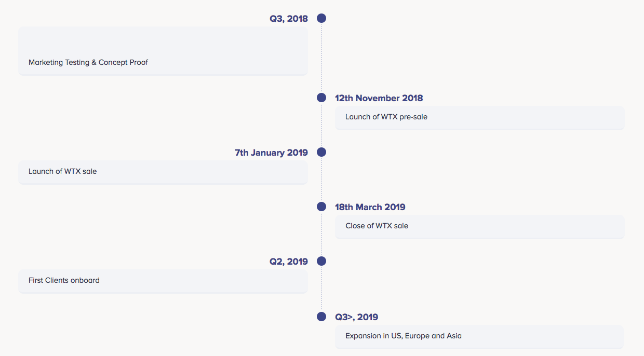644x356 pixels.
Task: Select the Launch of WTX sale card
Action: click(163, 172)
